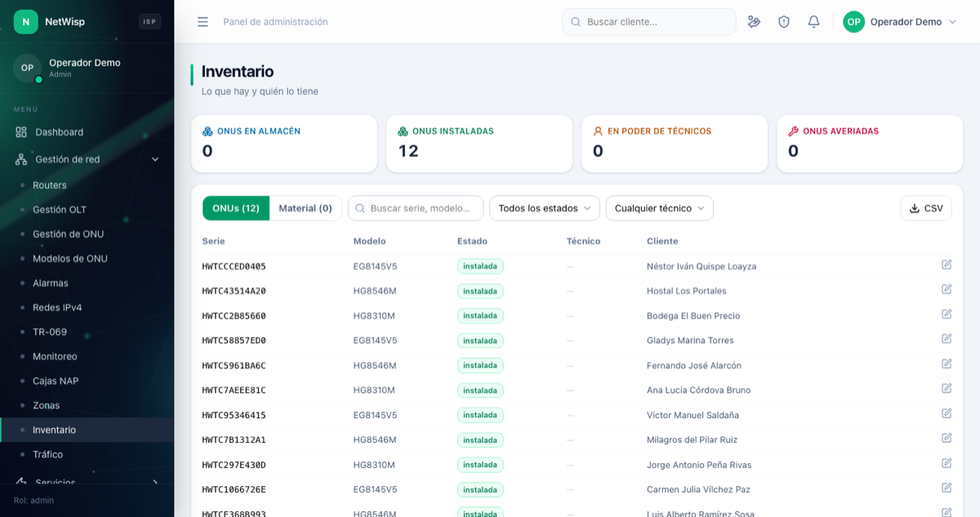
Task: Click the Buscar serie, modelo search field
Action: pyautogui.click(x=416, y=208)
